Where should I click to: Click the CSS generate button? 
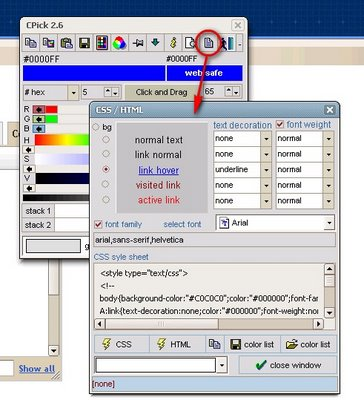[121, 344]
